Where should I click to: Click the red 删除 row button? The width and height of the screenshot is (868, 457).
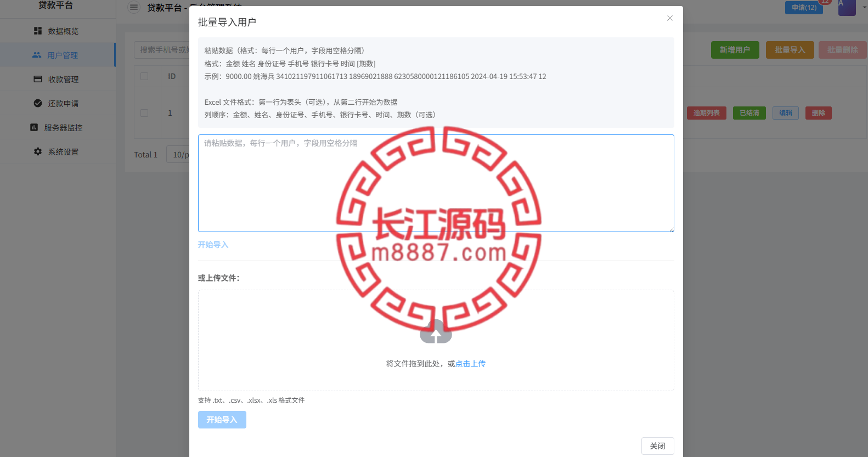click(x=819, y=113)
